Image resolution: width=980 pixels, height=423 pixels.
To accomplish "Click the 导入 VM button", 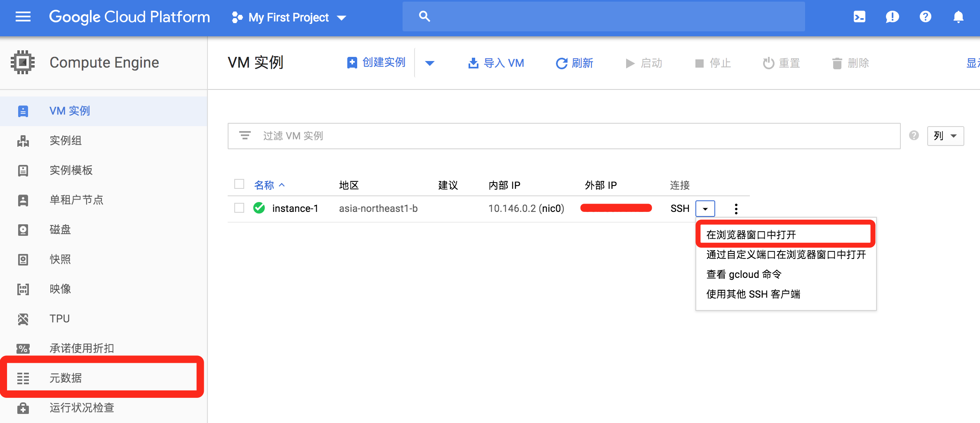I will (x=496, y=63).
